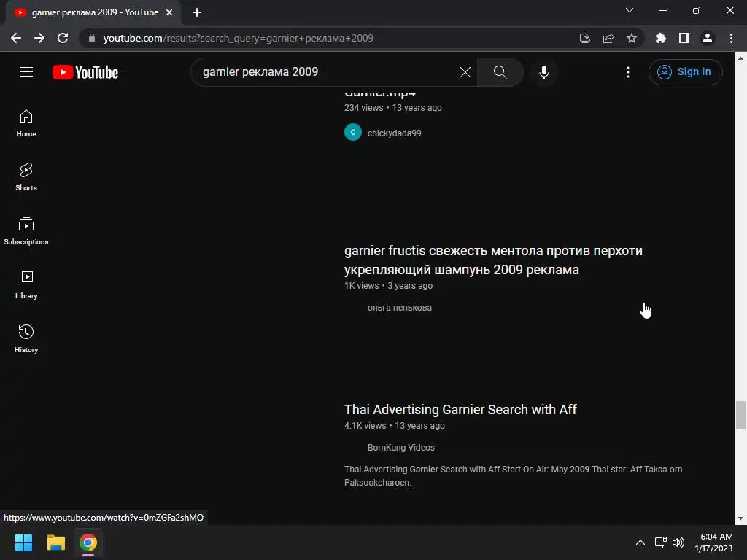Start voice search with the microphone

coord(543,72)
